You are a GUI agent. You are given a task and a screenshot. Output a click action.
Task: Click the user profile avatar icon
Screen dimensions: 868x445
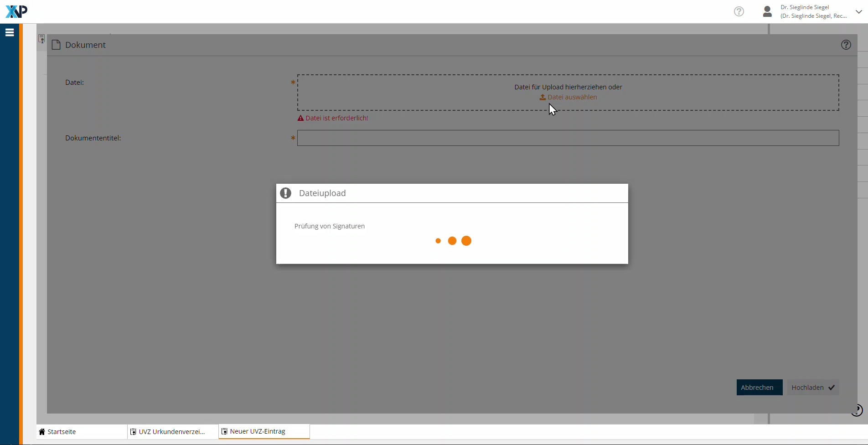[767, 11]
